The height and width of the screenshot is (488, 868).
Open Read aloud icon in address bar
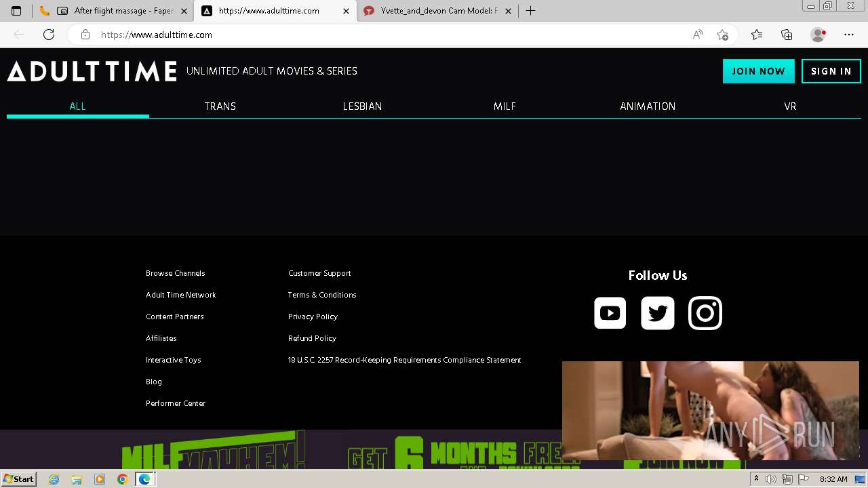pyautogui.click(x=698, y=35)
